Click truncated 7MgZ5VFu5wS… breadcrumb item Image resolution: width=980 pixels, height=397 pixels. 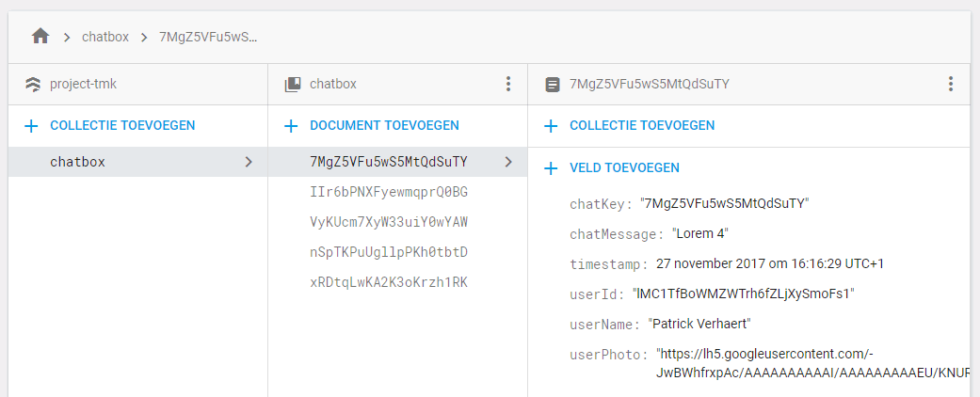(x=207, y=38)
